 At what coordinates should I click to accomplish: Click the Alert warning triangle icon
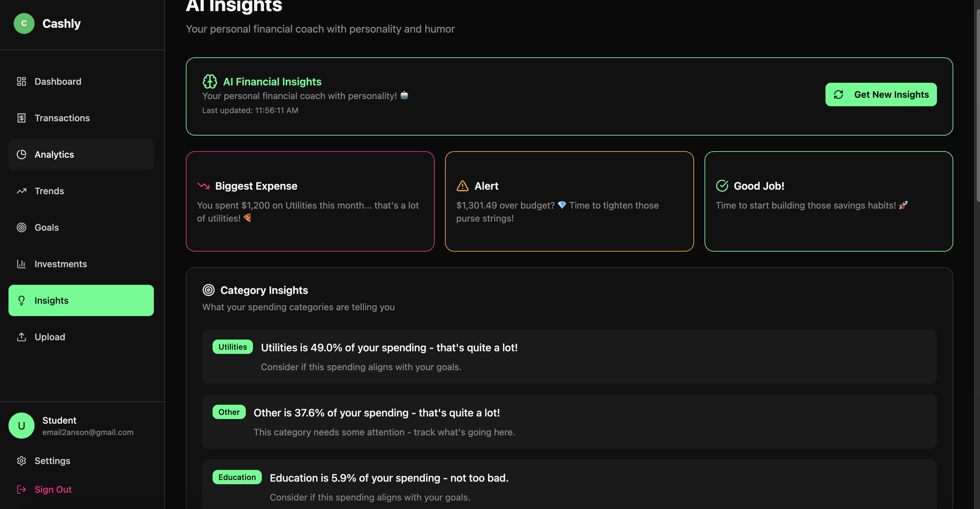[462, 186]
